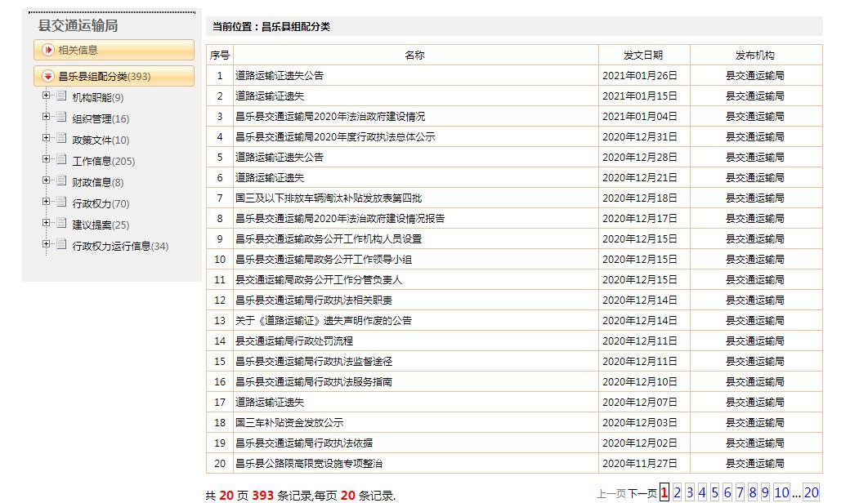Click the document icon next to 财政信息

[61, 181]
